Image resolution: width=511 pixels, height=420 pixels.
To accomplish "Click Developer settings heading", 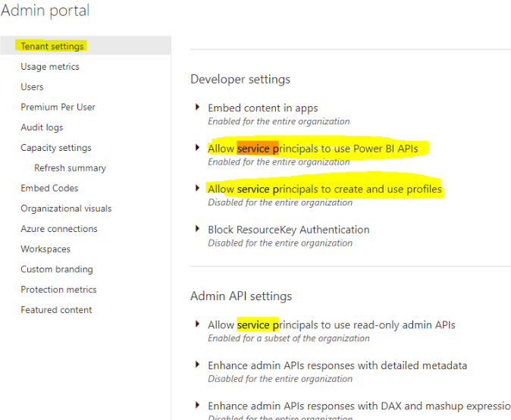I will click(240, 79).
